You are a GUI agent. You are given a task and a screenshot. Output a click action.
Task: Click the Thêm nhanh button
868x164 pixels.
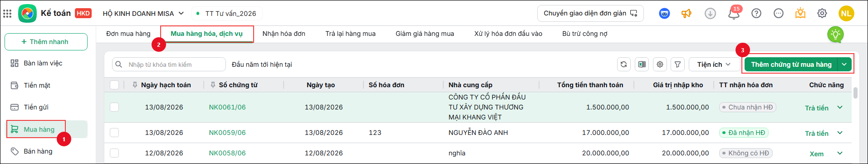point(46,42)
